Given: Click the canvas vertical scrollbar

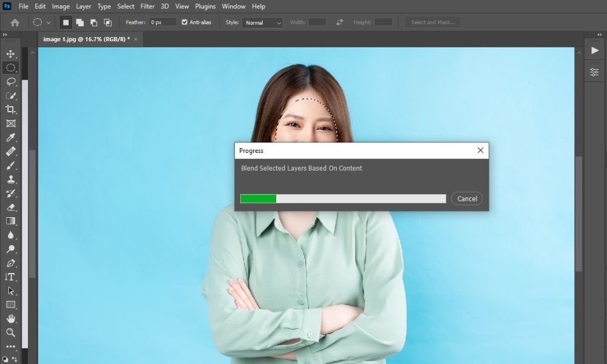Looking at the screenshot, I should (x=578, y=214).
